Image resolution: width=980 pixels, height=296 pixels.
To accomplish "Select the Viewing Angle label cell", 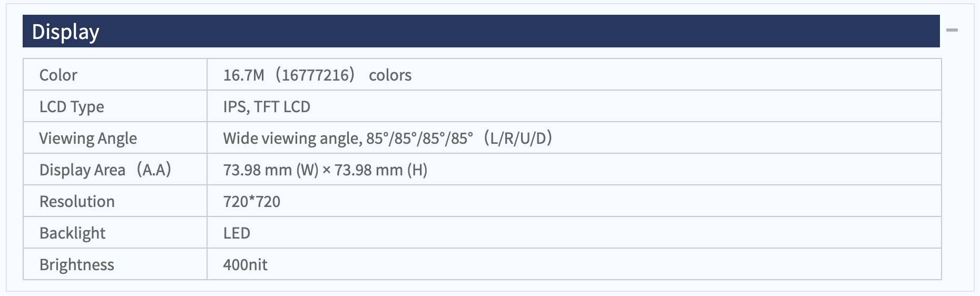I will click(x=115, y=138).
